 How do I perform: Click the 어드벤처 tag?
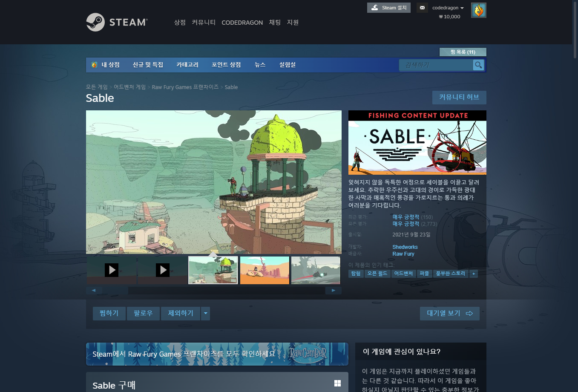pyautogui.click(x=403, y=274)
